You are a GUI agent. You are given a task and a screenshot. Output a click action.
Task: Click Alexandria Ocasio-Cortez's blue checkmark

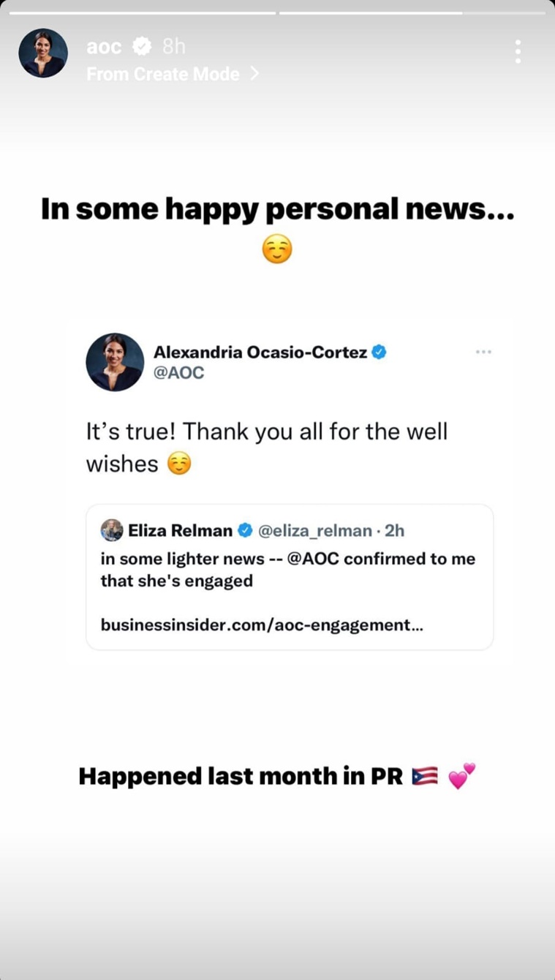click(x=378, y=352)
